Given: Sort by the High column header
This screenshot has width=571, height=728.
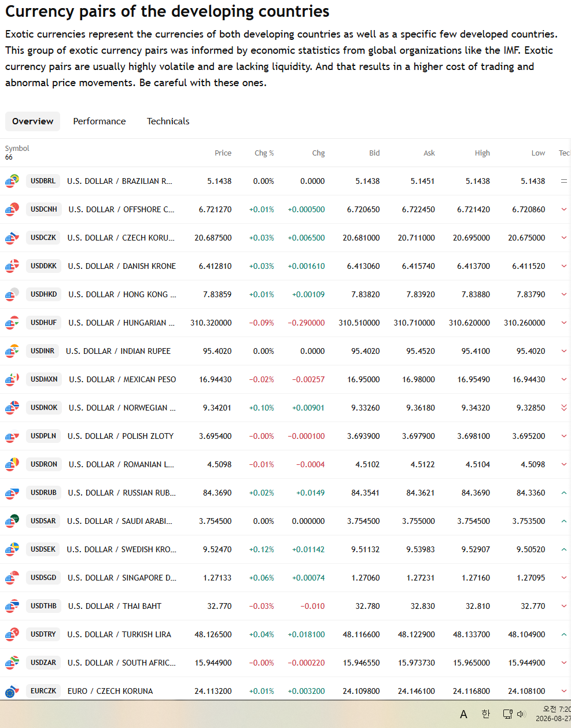Looking at the screenshot, I should 482,153.
